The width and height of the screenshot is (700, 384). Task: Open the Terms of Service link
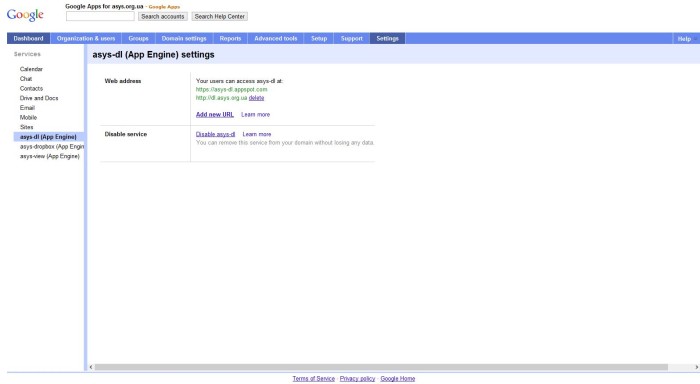313,379
